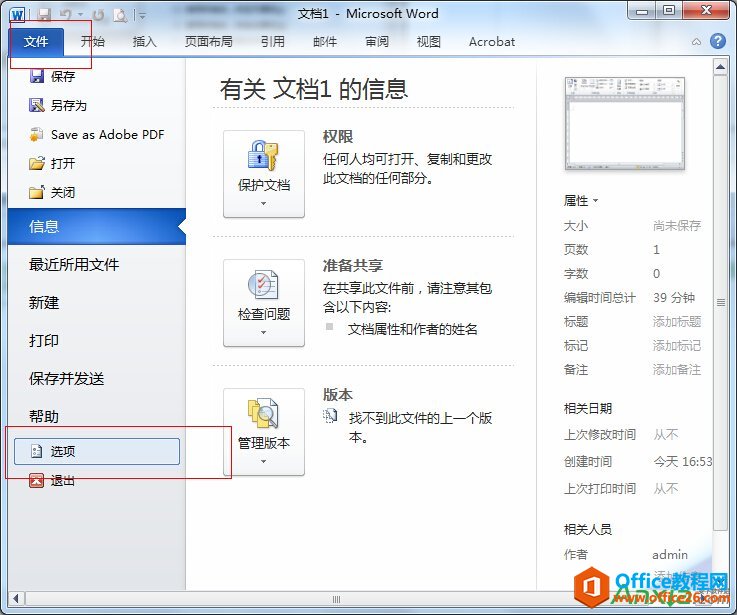Viewport: 737px width, 615px height.
Task: Click the author name admin
Action: [670, 555]
